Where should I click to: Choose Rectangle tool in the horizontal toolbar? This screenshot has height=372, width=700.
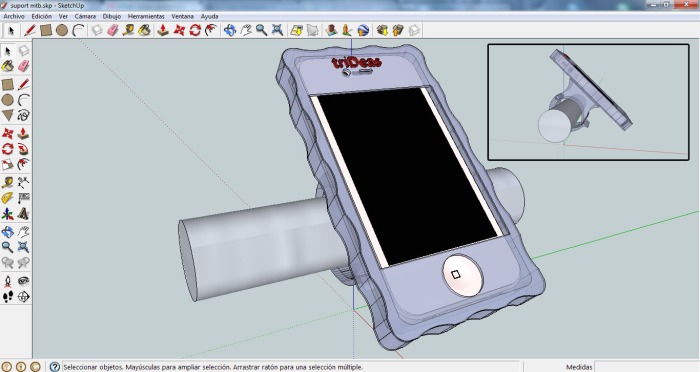click(x=46, y=30)
